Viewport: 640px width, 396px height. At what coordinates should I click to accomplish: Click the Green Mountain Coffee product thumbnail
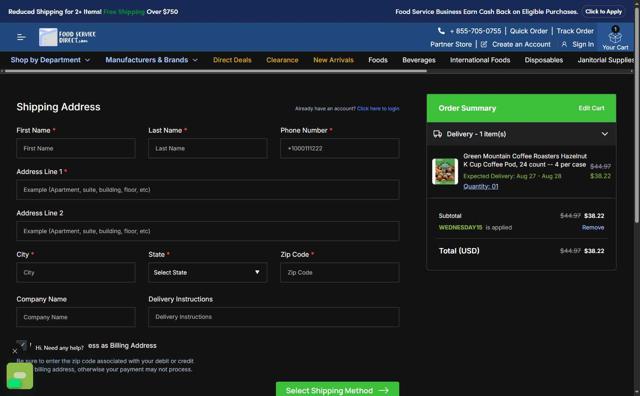point(445,171)
